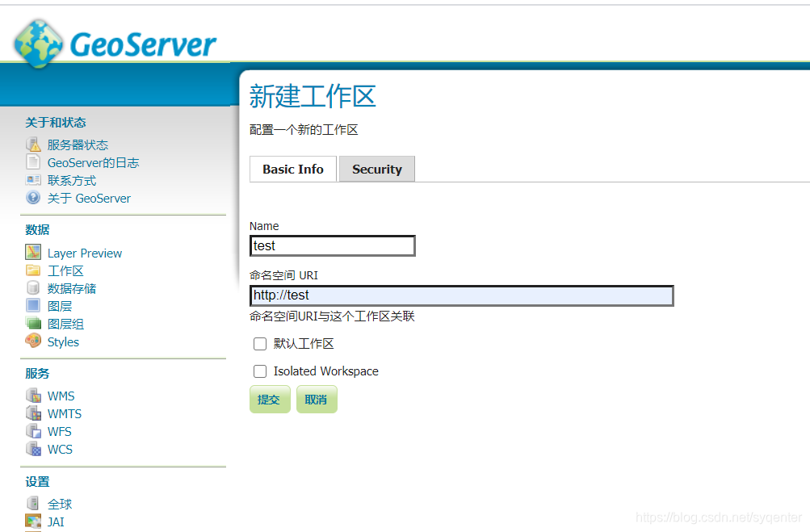The image size is (810, 532).
Task: Click the 全球 global settings icon
Action: [x=33, y=504]
